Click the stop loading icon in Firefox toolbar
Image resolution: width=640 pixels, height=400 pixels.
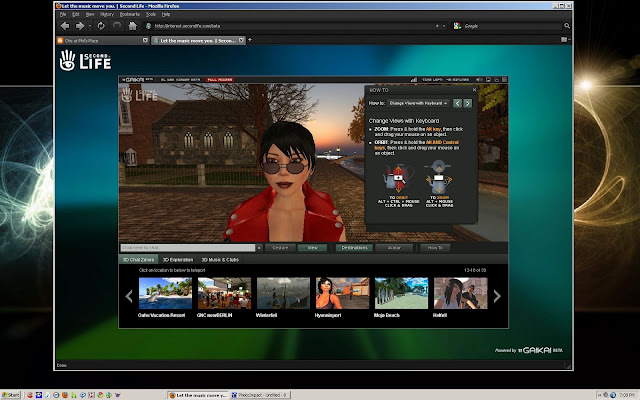coord(117,26)
